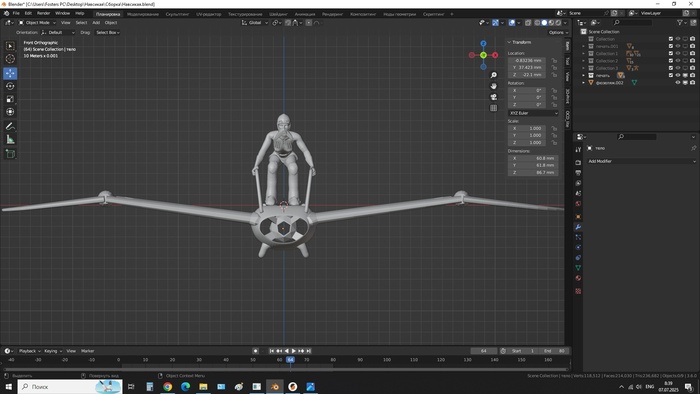Toggle auto keying record button
Viewport: 700px width, 394px height.
click(255, 351)
